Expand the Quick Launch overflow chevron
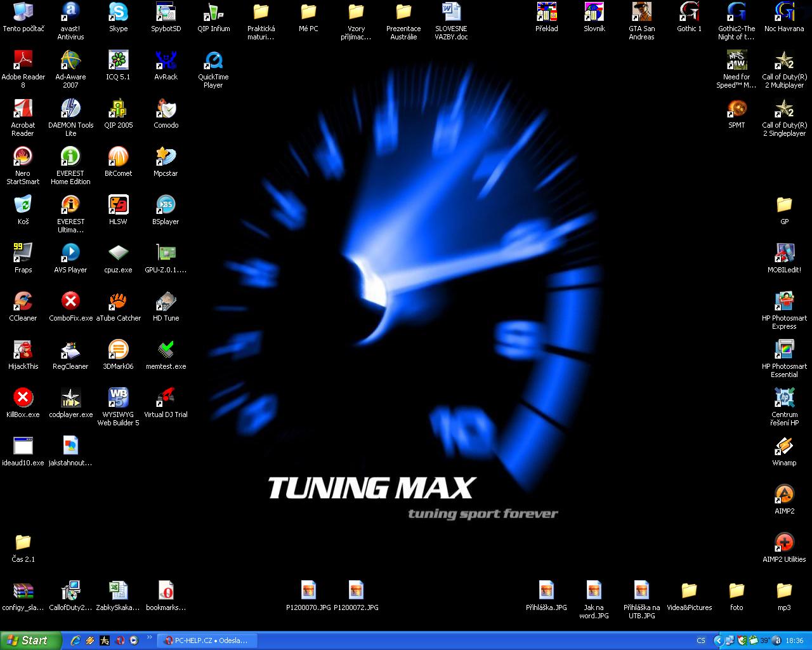 (150, 637)
